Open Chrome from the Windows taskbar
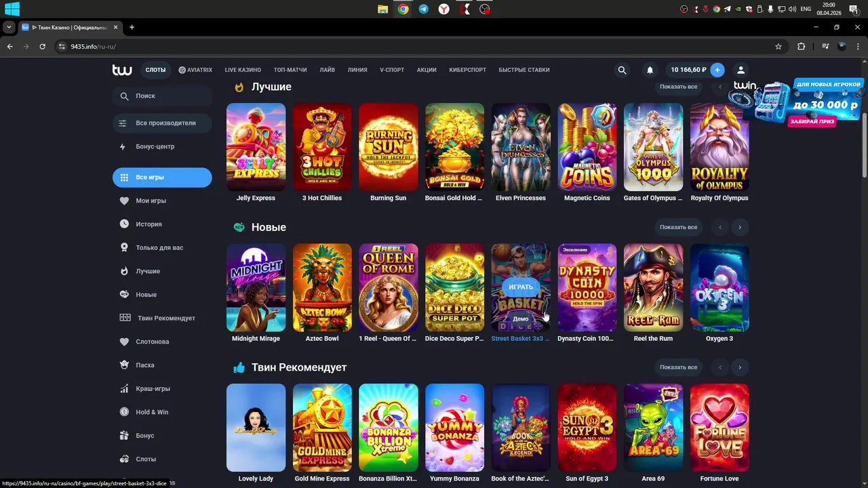 (x=403, y=9)
